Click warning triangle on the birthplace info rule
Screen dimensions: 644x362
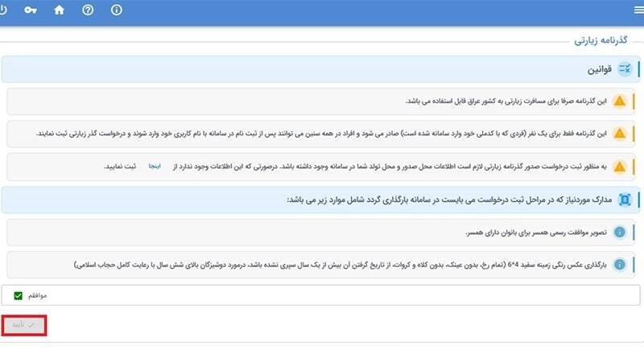click(619, 167)
